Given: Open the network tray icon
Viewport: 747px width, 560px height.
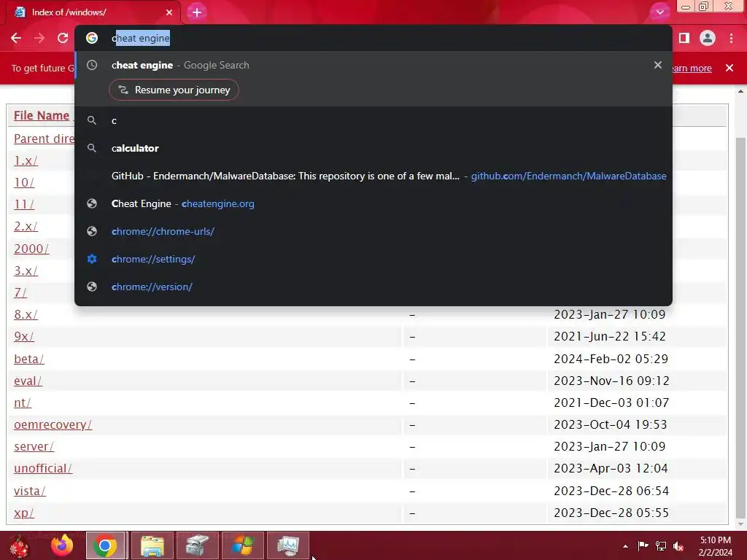Looking at the screenshot, I should point(661,545).
